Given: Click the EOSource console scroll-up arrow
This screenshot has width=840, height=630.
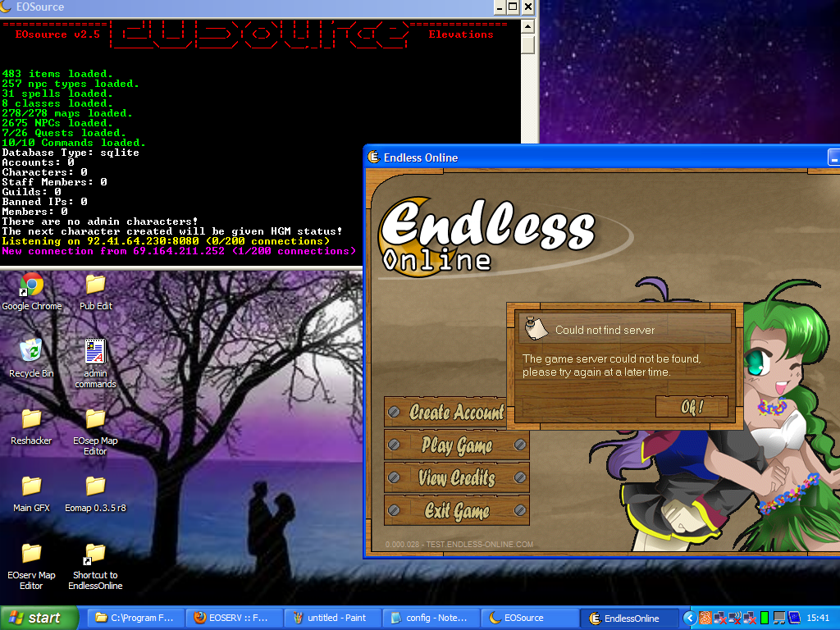Looking at the screenshot, I should pyautogui.click(x=527, y=27).
